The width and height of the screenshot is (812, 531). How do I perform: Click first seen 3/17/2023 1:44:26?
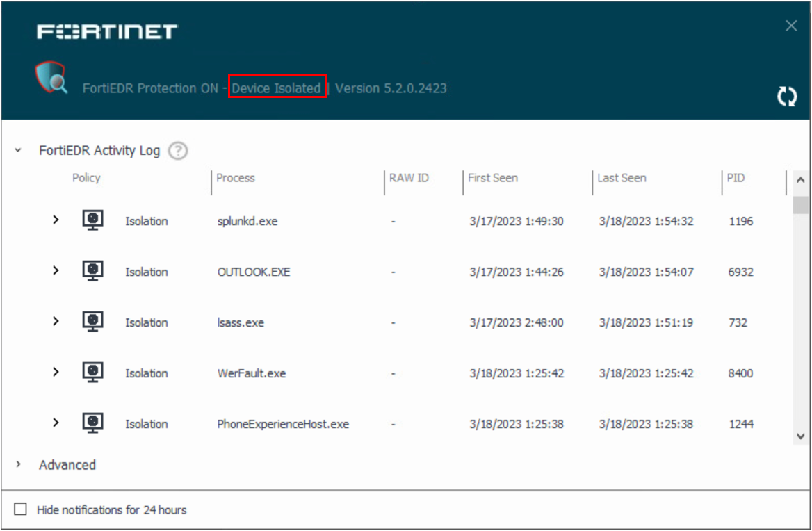[x=517, y=272]
